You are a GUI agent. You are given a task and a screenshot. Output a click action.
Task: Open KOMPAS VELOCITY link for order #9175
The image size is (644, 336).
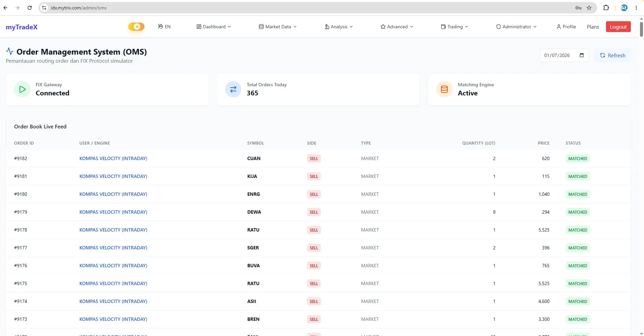(x=113, y=283)
